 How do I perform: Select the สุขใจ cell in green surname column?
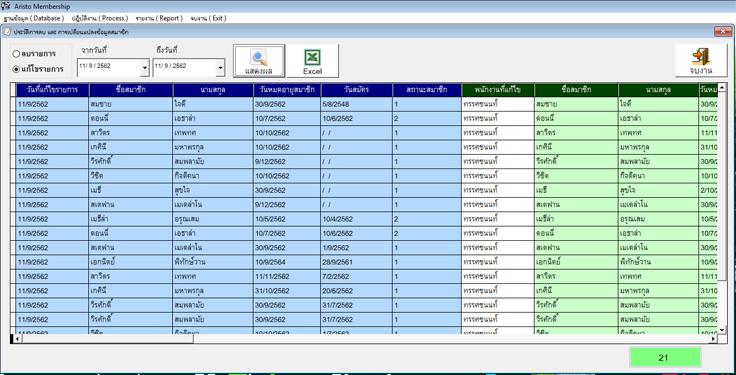click(658, 191)
